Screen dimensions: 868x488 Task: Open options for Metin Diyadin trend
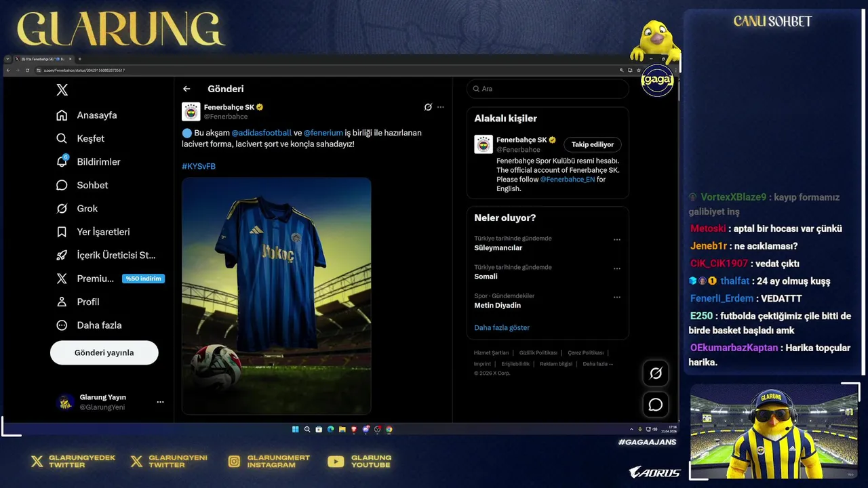[617, 297]
